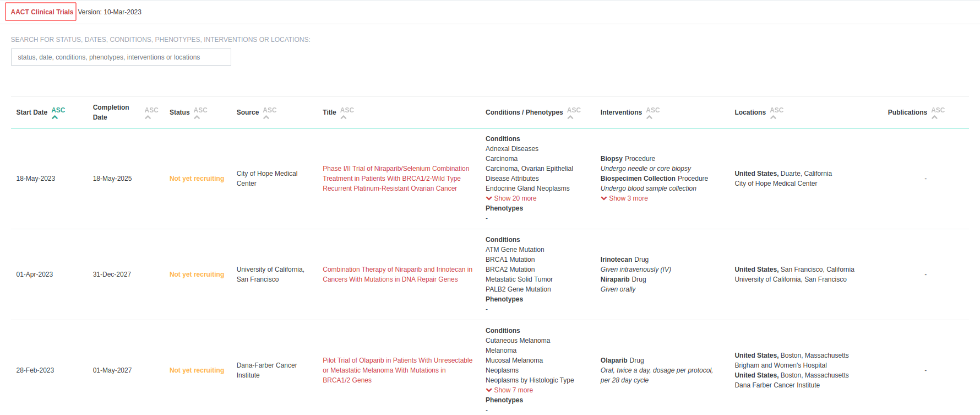Screen dimensions: 980x415
Task: Open Niraparib and Irinotecan trial link
Action: (398, 274)
